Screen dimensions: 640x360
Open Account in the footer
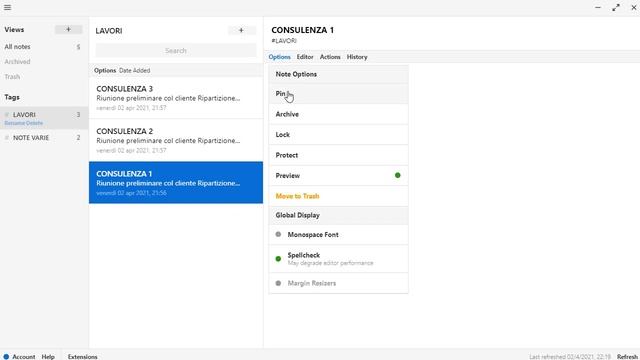(x=24, y=357)
